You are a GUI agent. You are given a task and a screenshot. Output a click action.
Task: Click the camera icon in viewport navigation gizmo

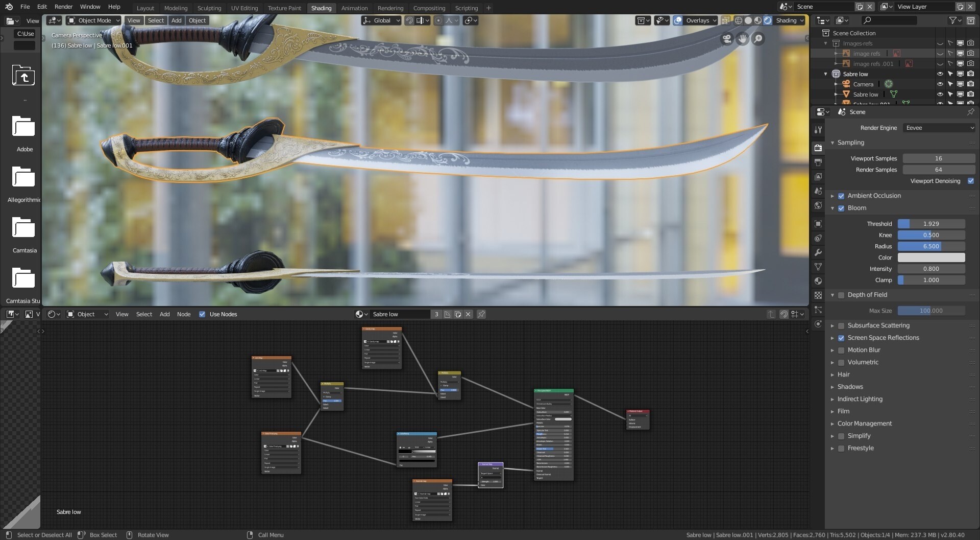[x=726, y=39]
